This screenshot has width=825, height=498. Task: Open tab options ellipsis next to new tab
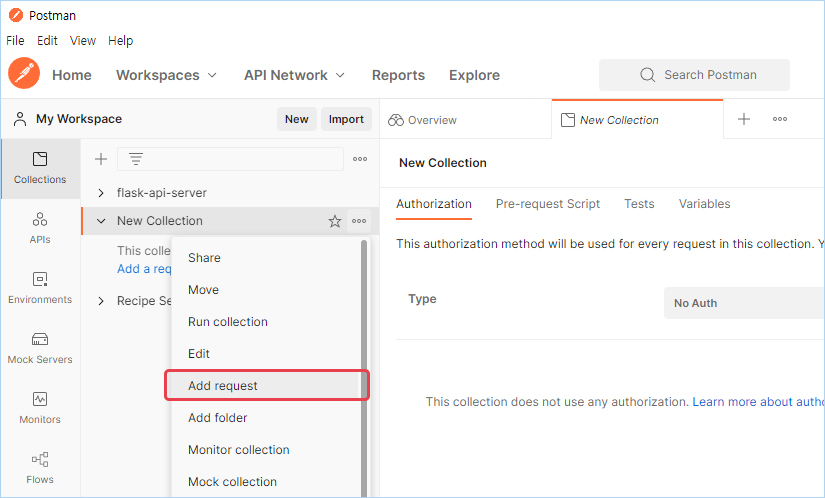[x=780, y=119]
